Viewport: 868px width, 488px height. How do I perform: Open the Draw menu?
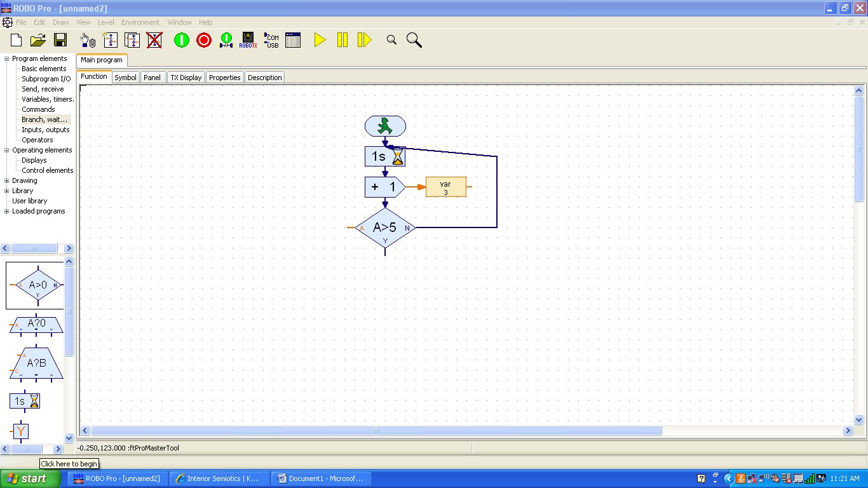(x=61, y=22)
